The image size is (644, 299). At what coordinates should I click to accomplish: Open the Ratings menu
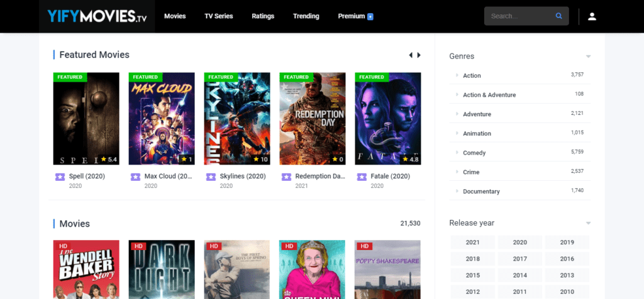(263, 16)
